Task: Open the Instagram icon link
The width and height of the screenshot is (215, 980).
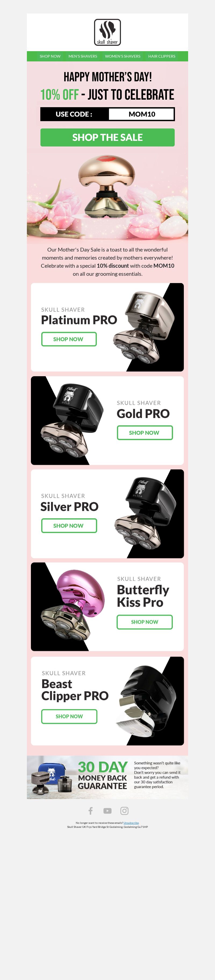Action: tap(124, 811)
